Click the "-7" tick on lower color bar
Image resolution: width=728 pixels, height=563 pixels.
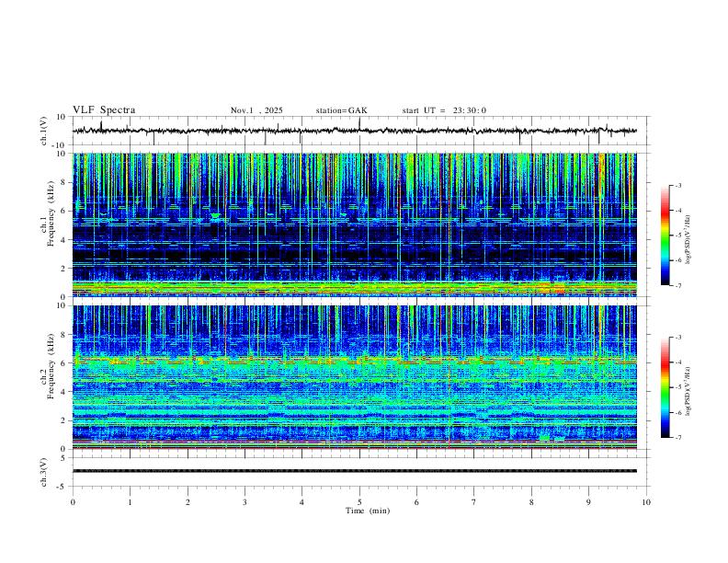pyautogui.click(x=677, y=437)
